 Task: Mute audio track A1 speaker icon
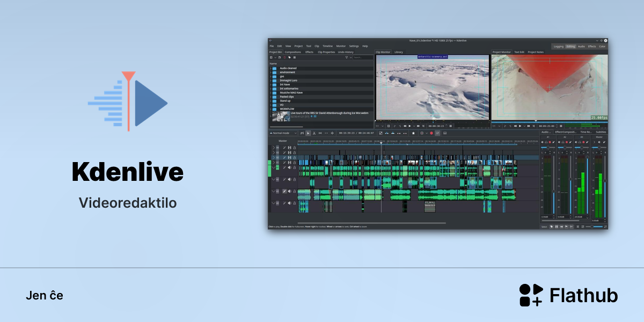pyautogui.click(x=289, y=167)
